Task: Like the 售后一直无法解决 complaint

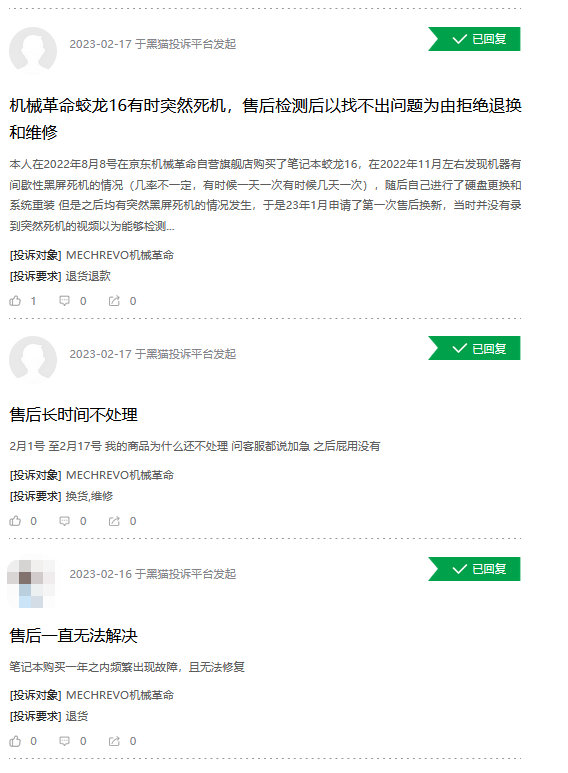Action: (x=15, y=740)
